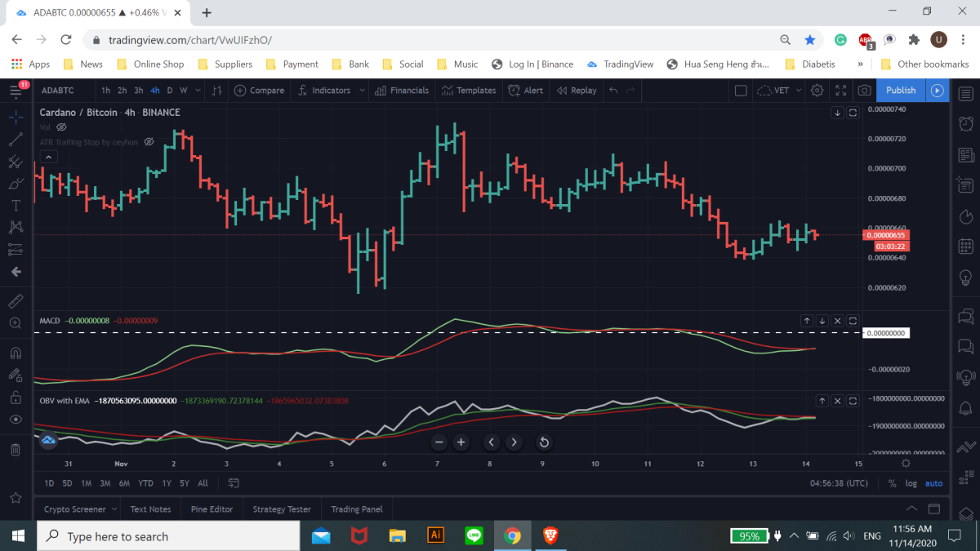
Task: Toggle log scale on price axis
Action: click(x=911, y=483)
